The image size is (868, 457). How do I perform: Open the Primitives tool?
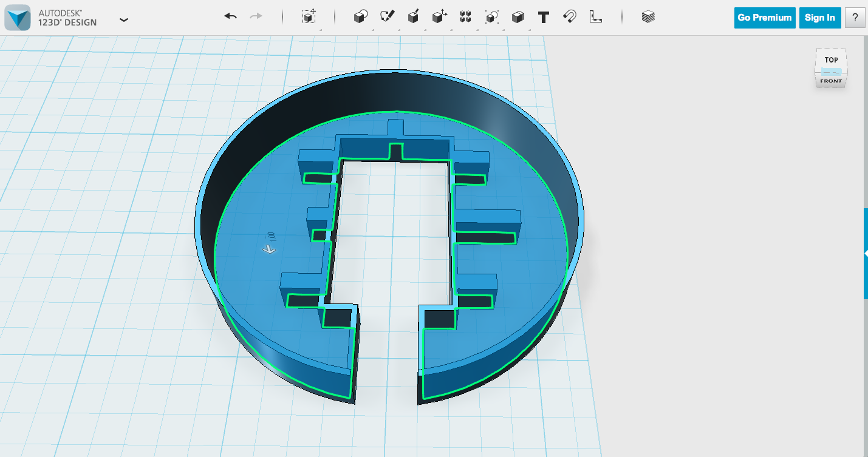360,16
